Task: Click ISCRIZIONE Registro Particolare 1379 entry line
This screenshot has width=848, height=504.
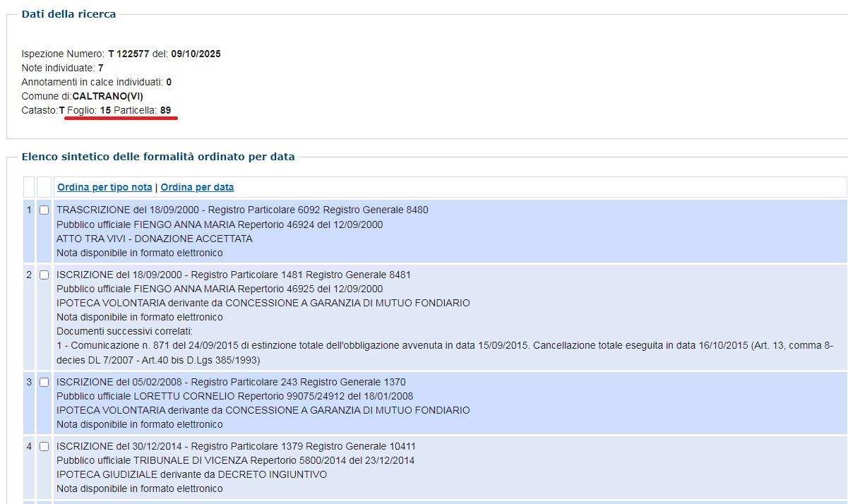Action: point(236,446)
